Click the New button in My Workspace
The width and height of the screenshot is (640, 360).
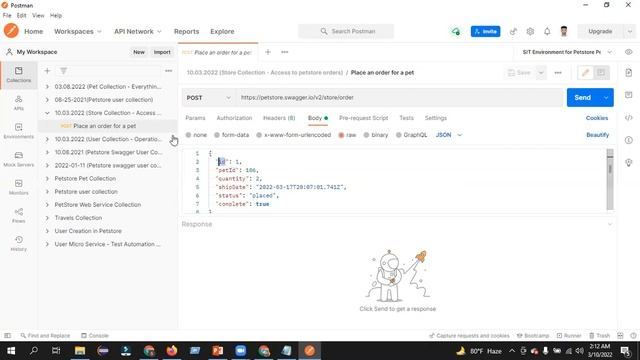pos(139,52)
